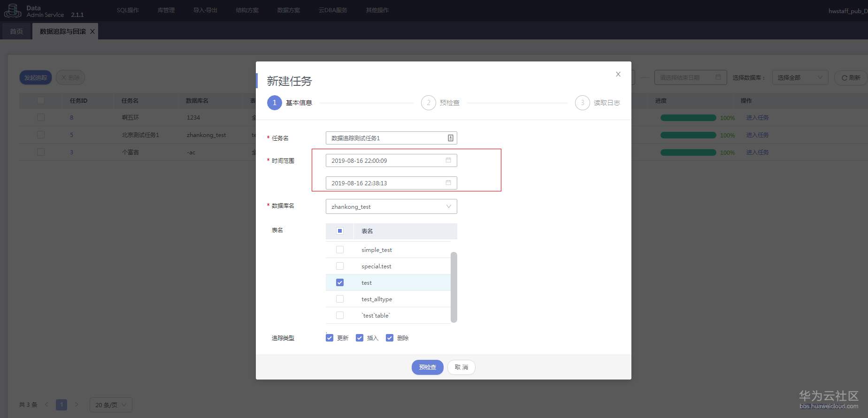
Task: Open calendar icon for end time 22:38:13
Action: click(448, 183)
